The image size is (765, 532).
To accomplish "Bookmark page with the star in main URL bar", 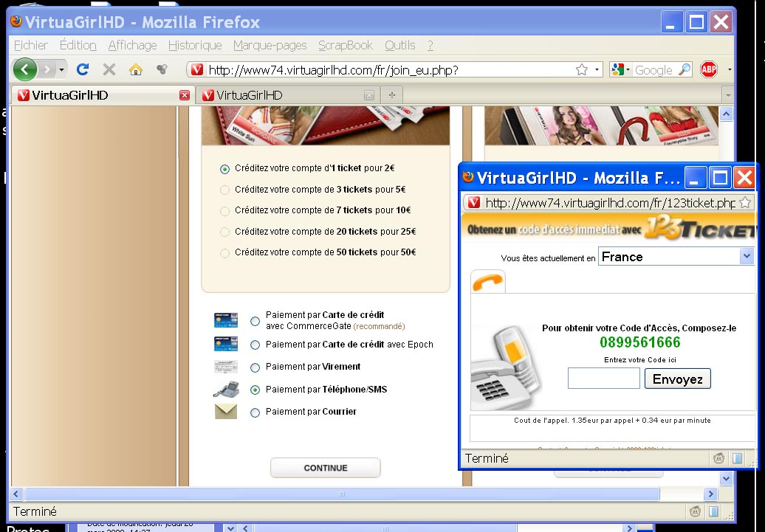I will tap(582, 70).
